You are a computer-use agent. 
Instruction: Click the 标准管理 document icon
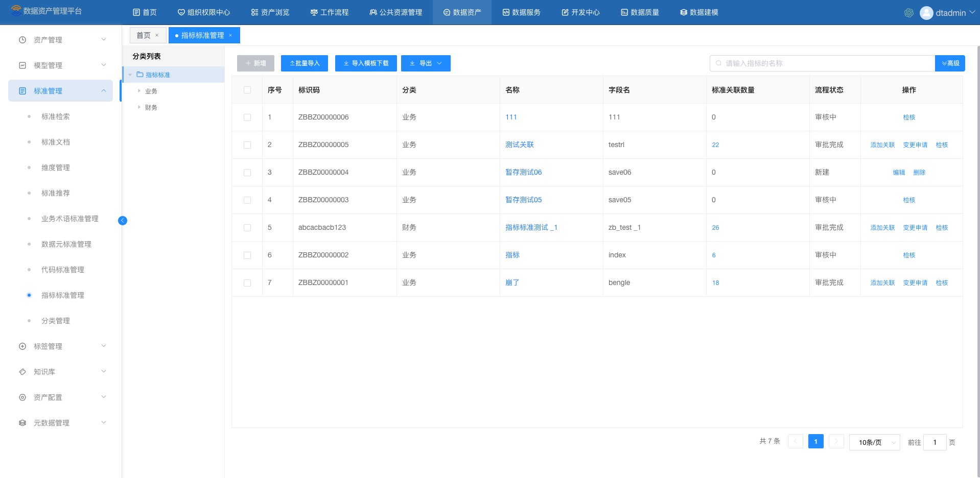[x=22, y=91]
